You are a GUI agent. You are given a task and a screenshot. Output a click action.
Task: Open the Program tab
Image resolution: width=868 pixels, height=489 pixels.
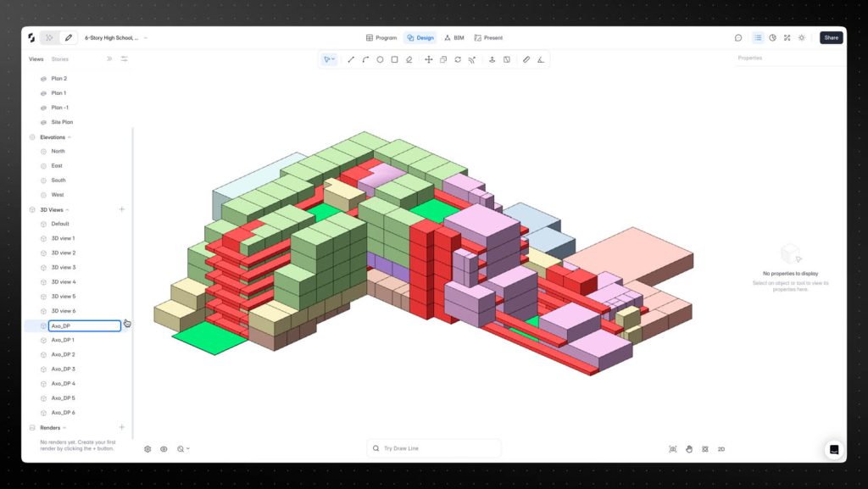[381, 38]
